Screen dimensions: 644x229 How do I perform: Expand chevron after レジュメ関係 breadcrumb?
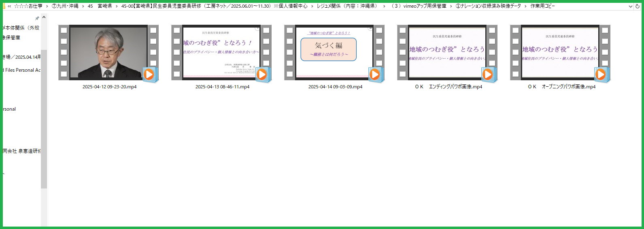point(384,6)
